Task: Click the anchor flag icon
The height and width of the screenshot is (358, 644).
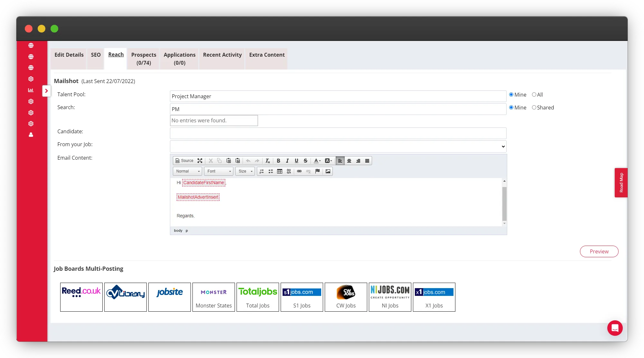Action: tap(318, 171)
